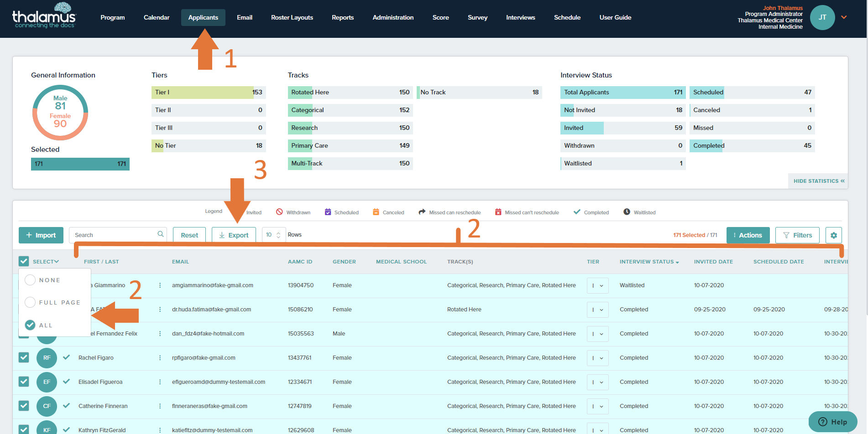Open the Calendar menu
The height and width of the screenshot is (434, 868).
pyautogui.click(x=157, y=17)
